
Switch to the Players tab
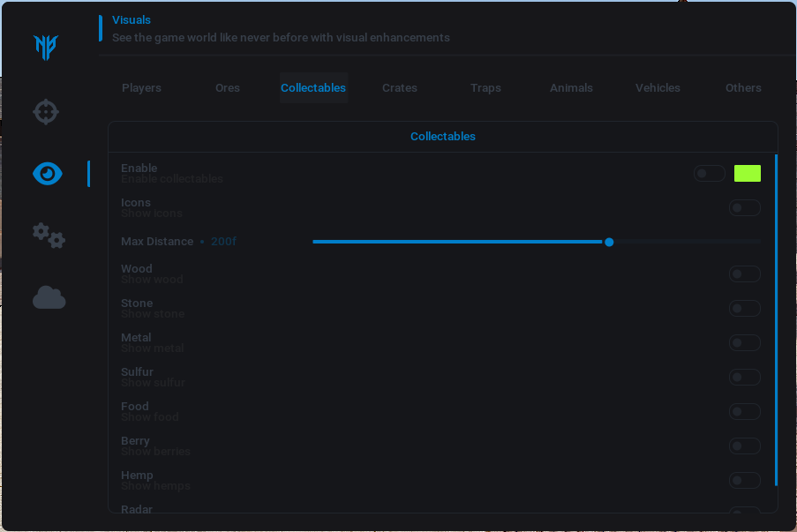point(141,88)
